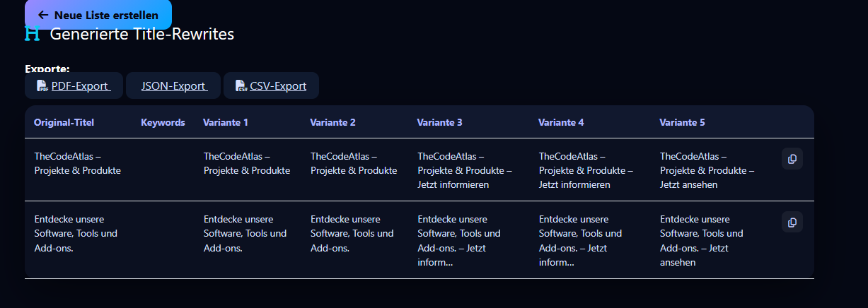The width and height of the screenshot is (868, 308).
Task: Click the back arrow icon in Neue Liste erstellen
Action: coord(43,15)
